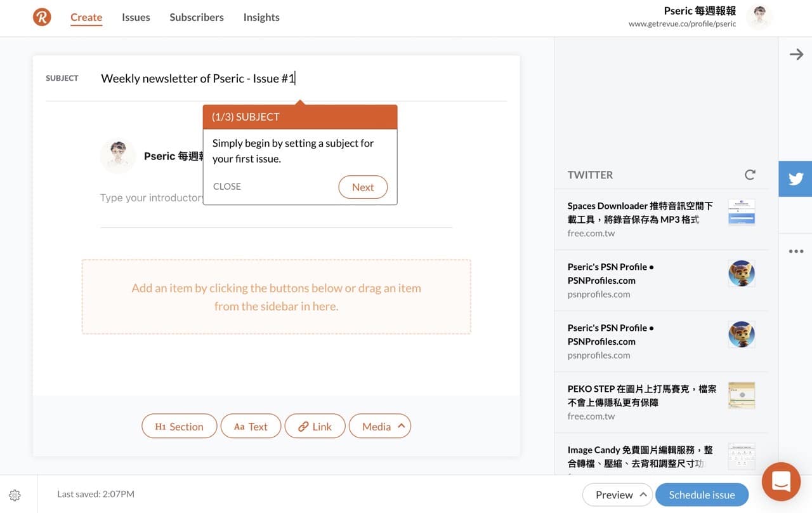The width and height of the screenshot is (812, 513).
Task: Open profile avatar menu in header
Action: coord(759,17)
